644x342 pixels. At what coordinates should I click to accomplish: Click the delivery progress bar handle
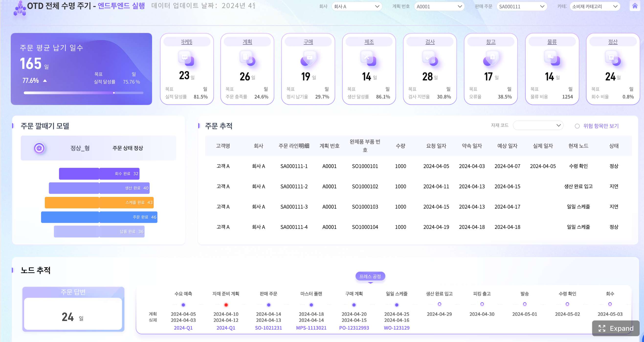tap(114, 93)
